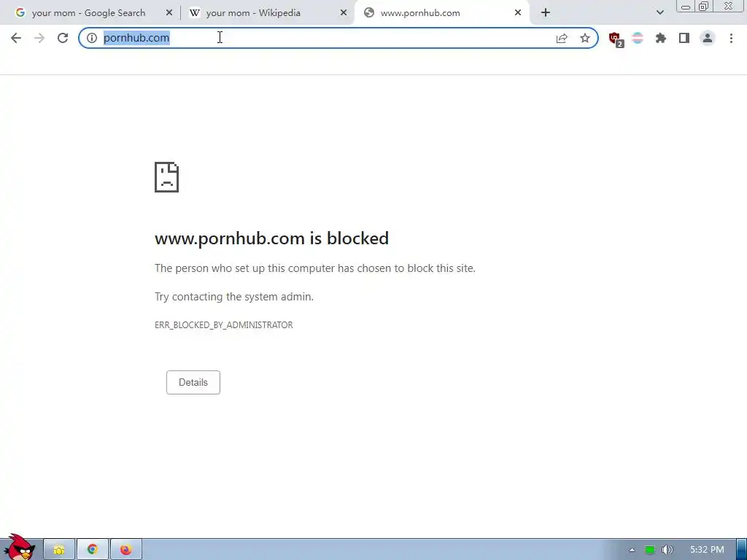Click the taskbar clock 5:32 PM
This screenshot has width=747, height=560.
click(x=707, y=550)
